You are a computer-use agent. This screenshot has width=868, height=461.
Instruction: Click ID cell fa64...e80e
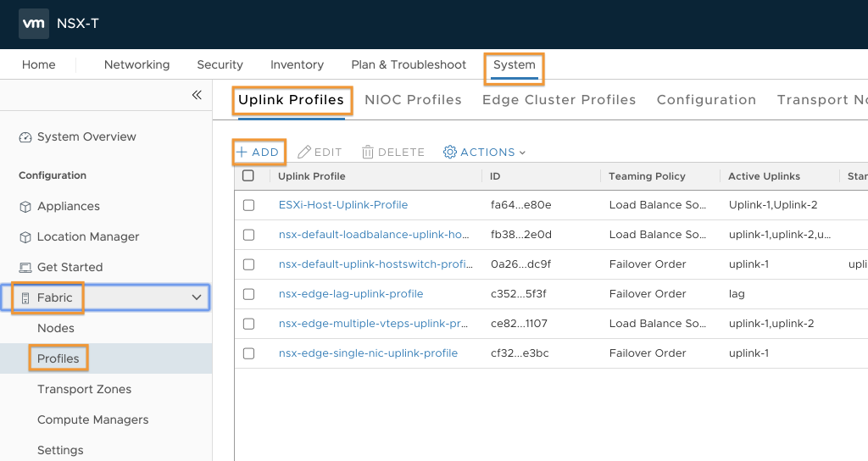coord(521,205)
